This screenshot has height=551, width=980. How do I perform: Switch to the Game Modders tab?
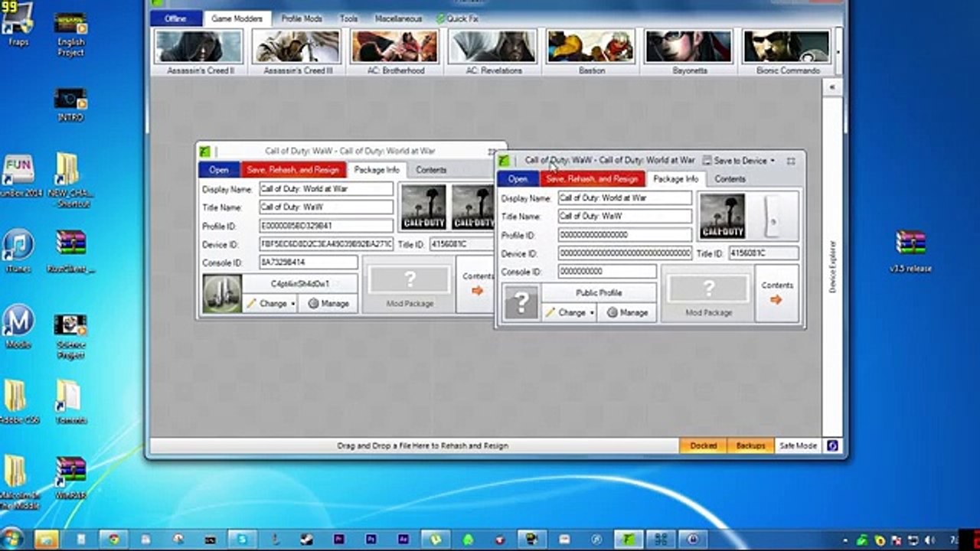point(237,18)
